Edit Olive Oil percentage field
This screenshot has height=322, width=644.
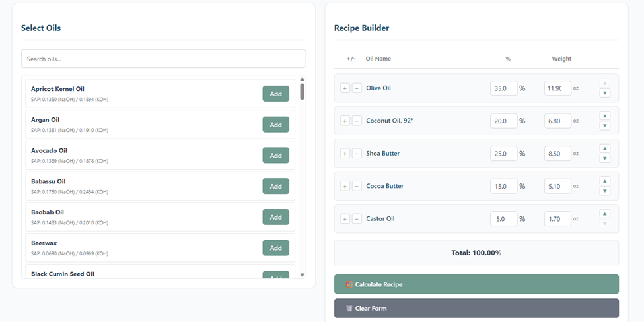(503, 88)
